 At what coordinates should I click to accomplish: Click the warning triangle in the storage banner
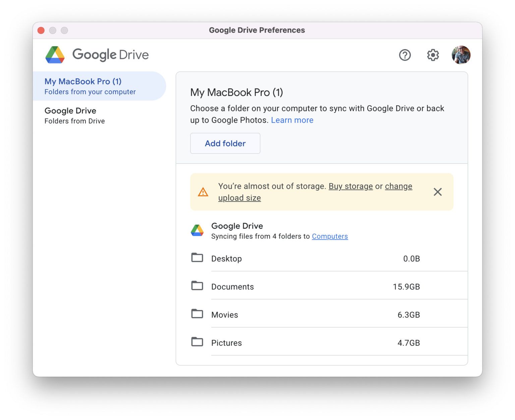click(x=203, y=192)
